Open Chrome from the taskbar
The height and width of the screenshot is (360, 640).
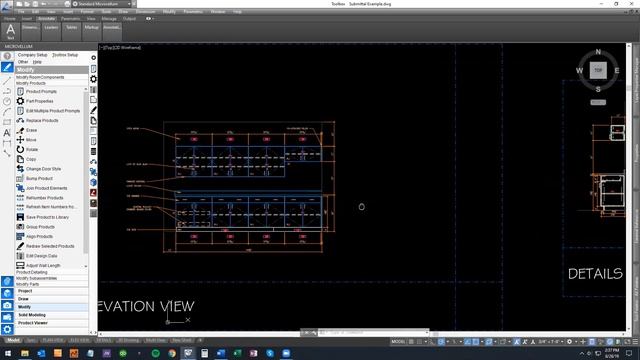pyautogui.click(x=172, y=353)
